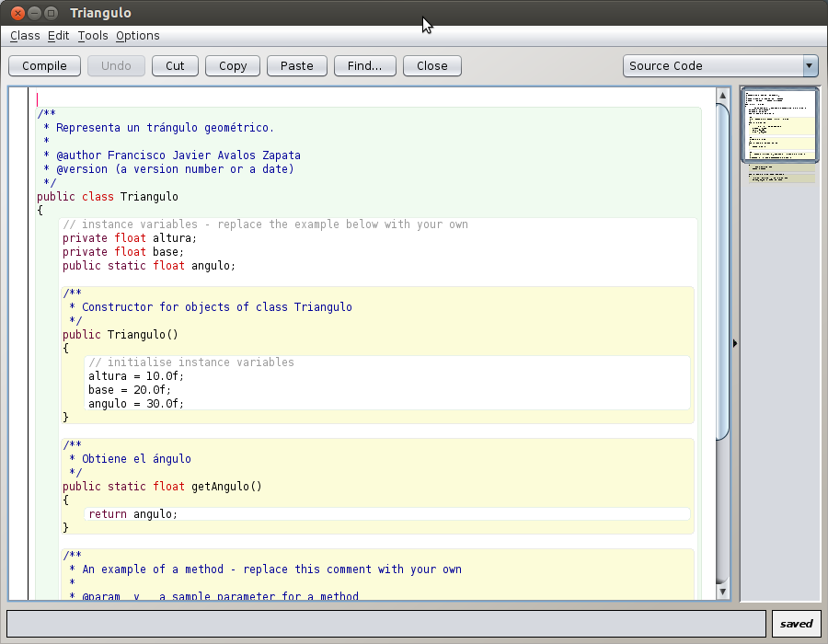
Task: Click the Source Code combo box arrow
Action: tap(810, 66)
